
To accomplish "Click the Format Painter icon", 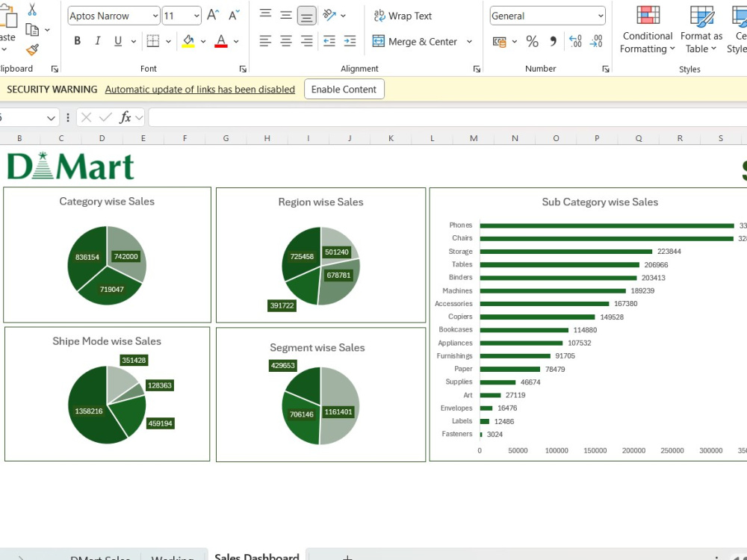I will pos(33,49).
